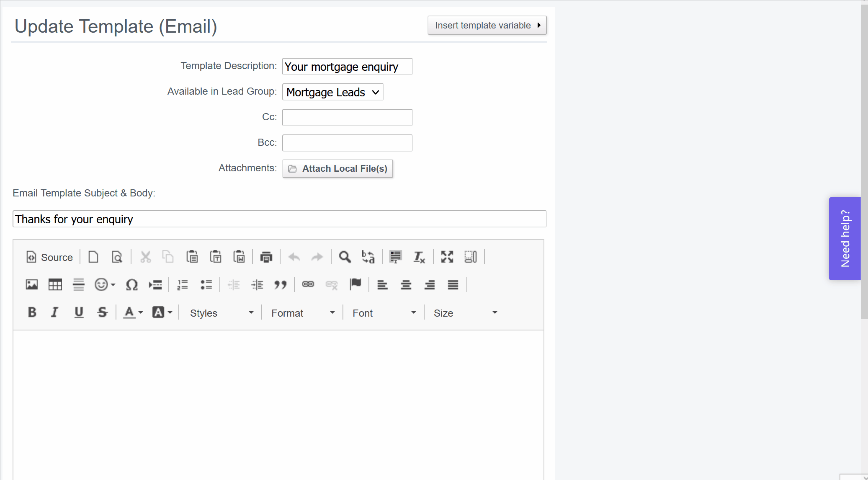Toggle Italic formatting

[x=55, y=312]
